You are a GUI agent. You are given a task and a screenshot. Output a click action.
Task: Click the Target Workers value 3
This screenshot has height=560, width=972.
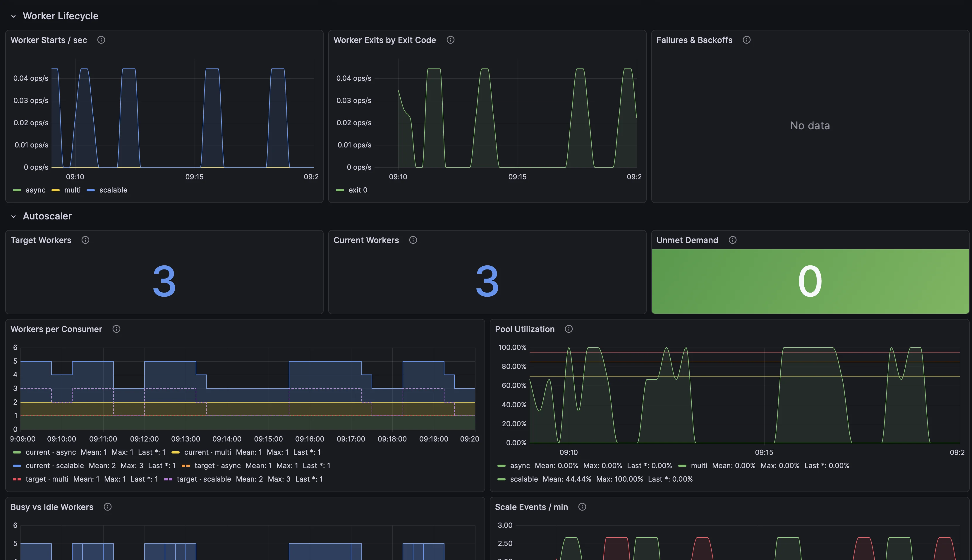(x=164, y=281)
